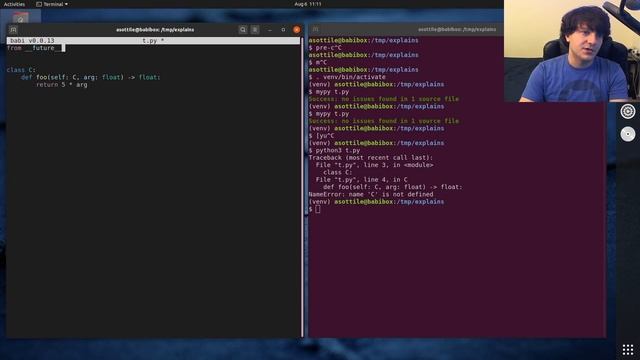This screenshot has height=360, width=640.
Task: Open the left terminal's hamburger menu
Action: 255,30
